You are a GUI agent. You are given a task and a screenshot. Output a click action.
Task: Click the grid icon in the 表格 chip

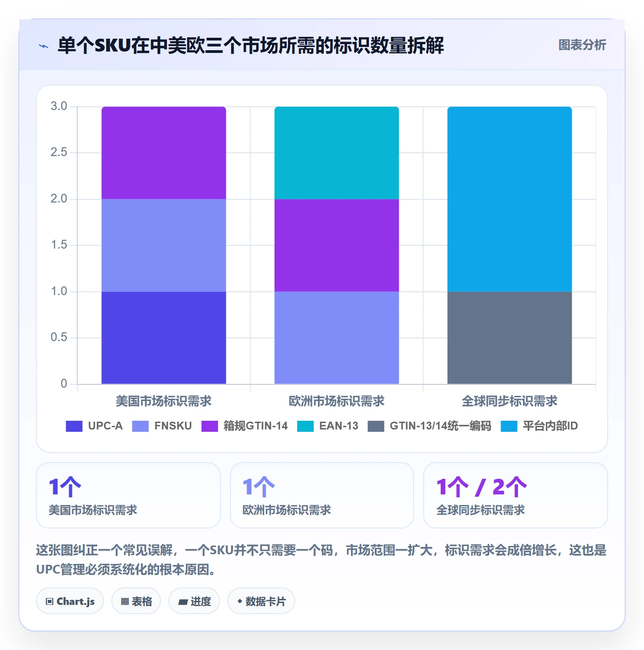[125, 601]
